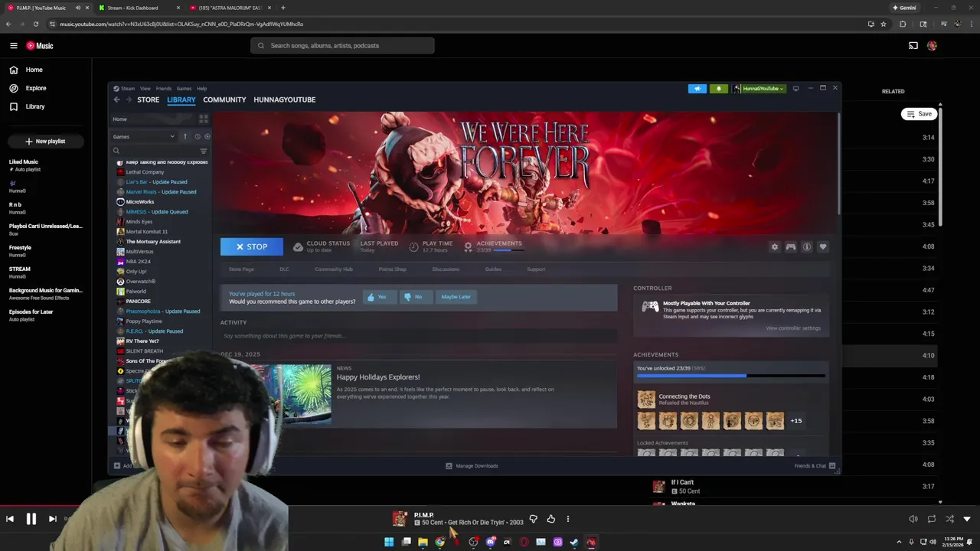Image resolution: width=980 pixels, height=551 pixels.
Task: Toggle repeat in the player bar
Action: click(x=932, y=519)
